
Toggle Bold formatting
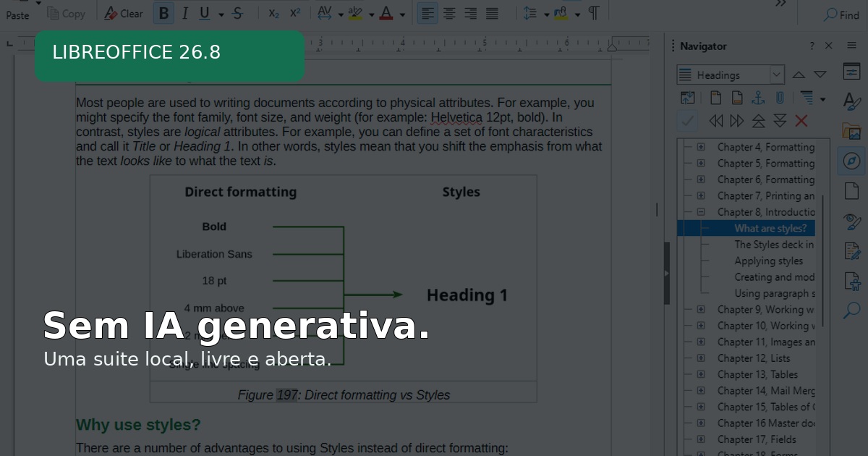[164, 13]
